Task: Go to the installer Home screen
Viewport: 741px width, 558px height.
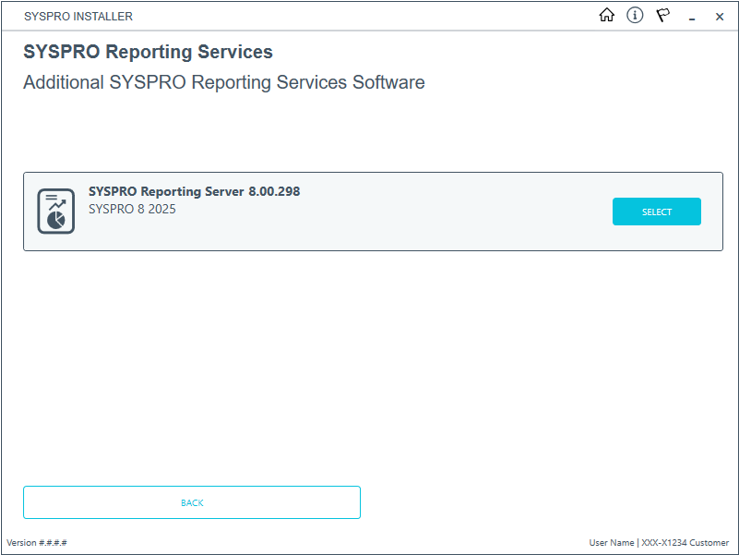Action: tap(606, 16)
